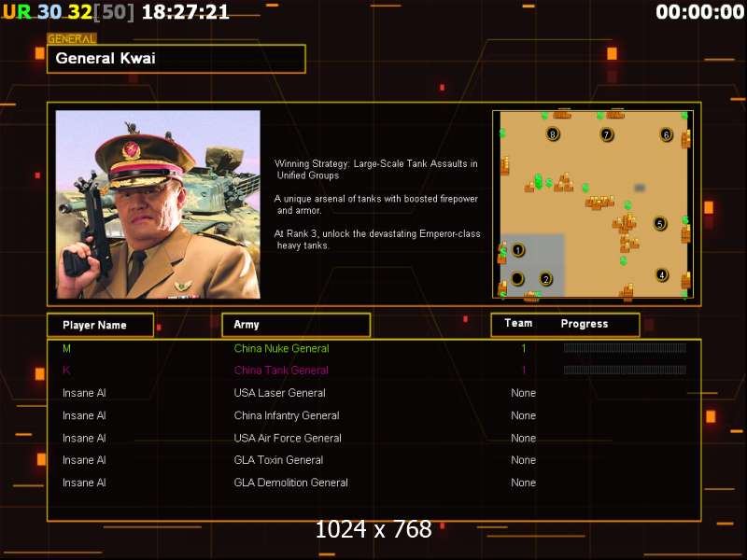Click Insane AI in the USA Air Force row
747x560 pixels.
pos(84,438)
